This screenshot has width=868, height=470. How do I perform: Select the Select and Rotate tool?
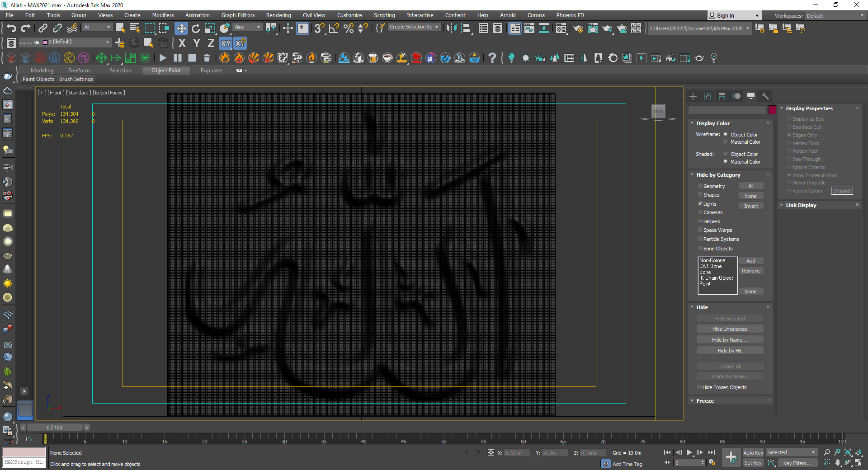click(x=195, y=28)
